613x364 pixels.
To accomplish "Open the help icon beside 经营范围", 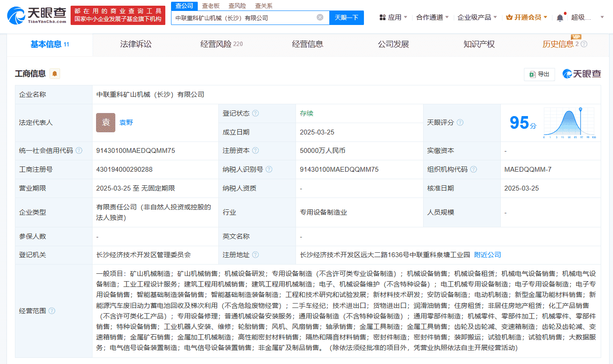I will pyautogui.click(x=52, y=310).
